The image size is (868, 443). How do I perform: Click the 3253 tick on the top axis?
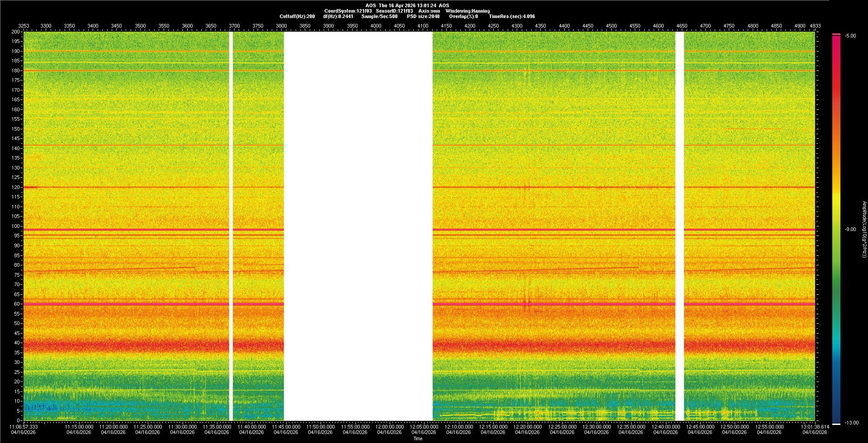point(24,26)
